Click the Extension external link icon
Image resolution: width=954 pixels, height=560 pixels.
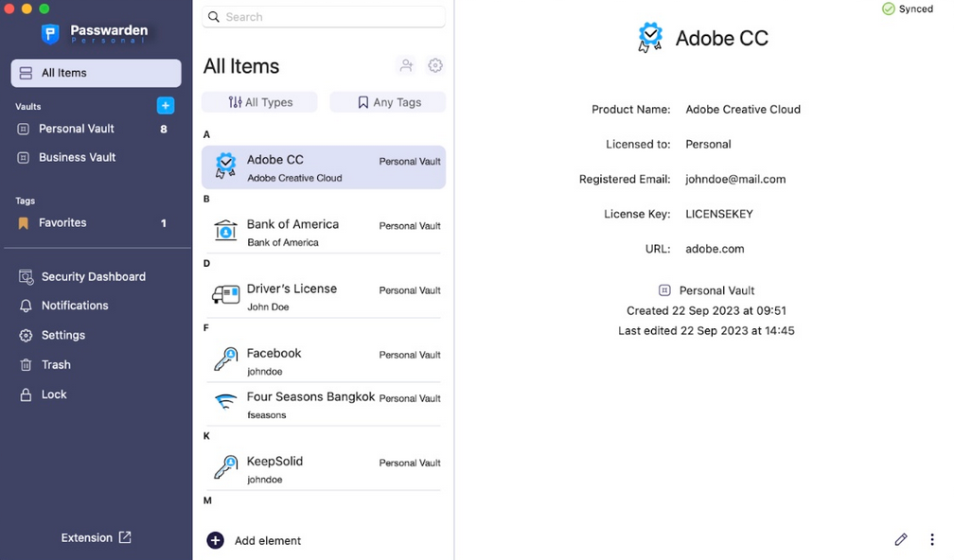(125, 537)
